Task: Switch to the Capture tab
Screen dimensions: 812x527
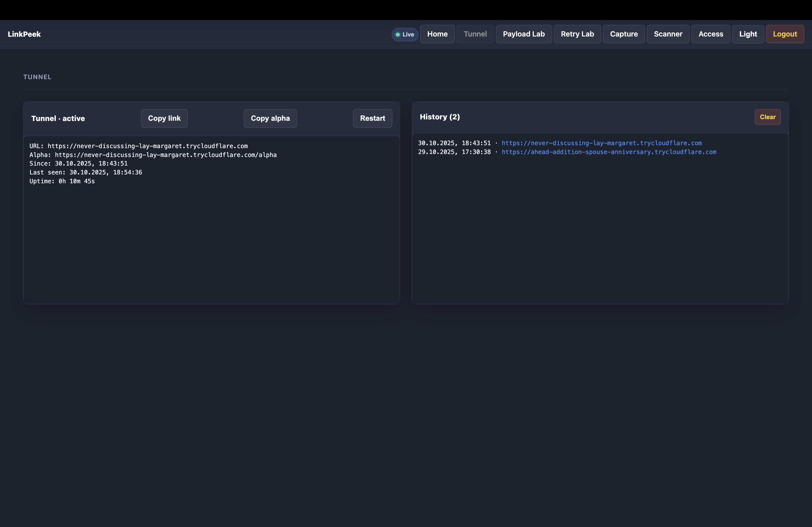Action: (x=624, y=34)
